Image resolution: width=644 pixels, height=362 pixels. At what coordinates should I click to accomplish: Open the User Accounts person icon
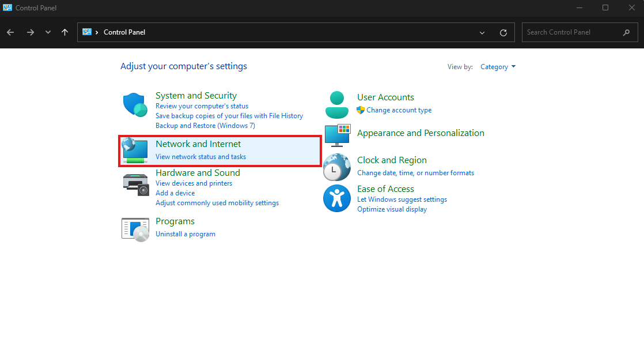click(337, 105)
